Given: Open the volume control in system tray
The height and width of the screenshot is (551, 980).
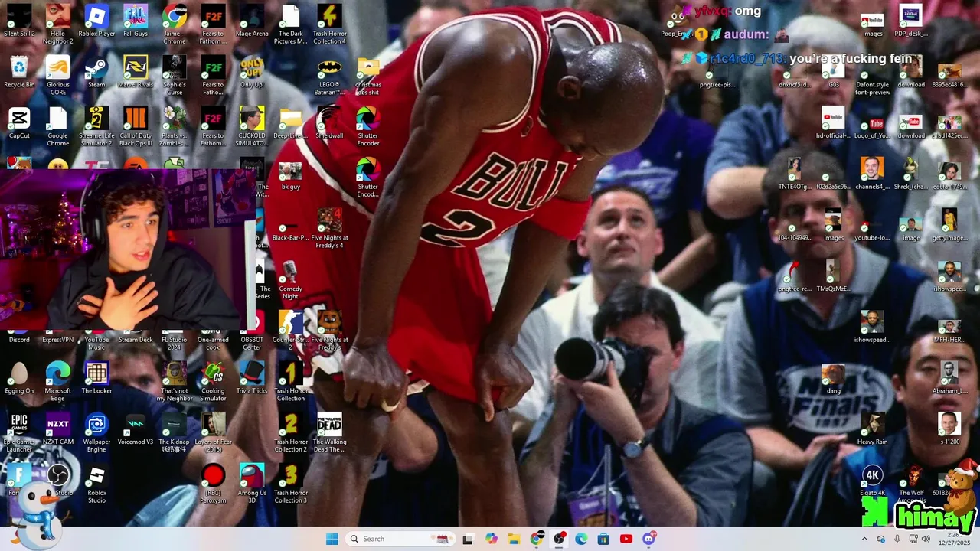Looking at the screenshot, I should (925, 539).
